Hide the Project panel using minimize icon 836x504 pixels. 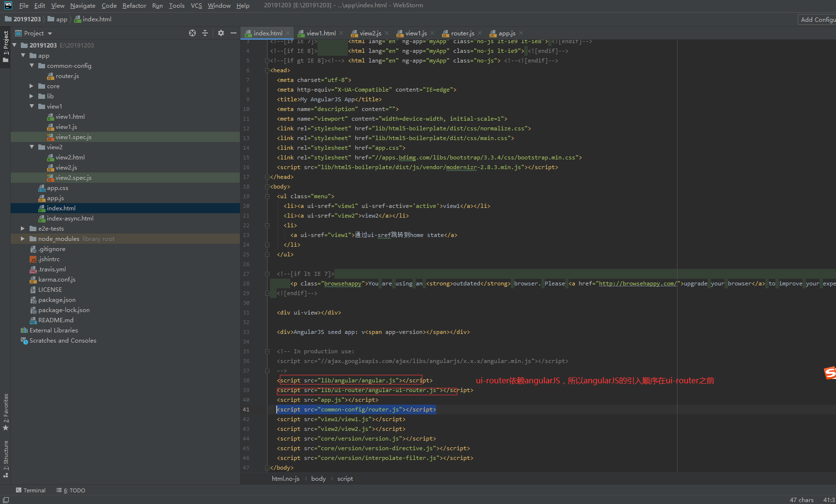tap(234, 33)
